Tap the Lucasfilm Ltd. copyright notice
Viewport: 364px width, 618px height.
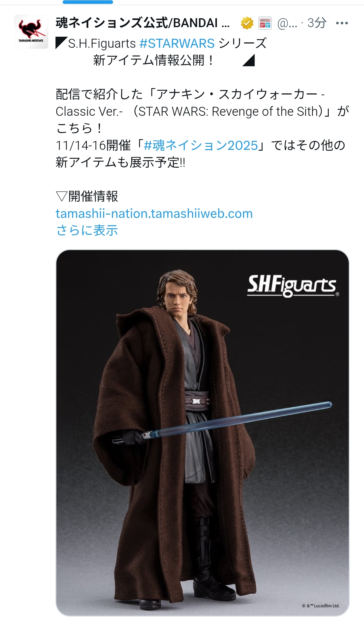click(321, 606)
